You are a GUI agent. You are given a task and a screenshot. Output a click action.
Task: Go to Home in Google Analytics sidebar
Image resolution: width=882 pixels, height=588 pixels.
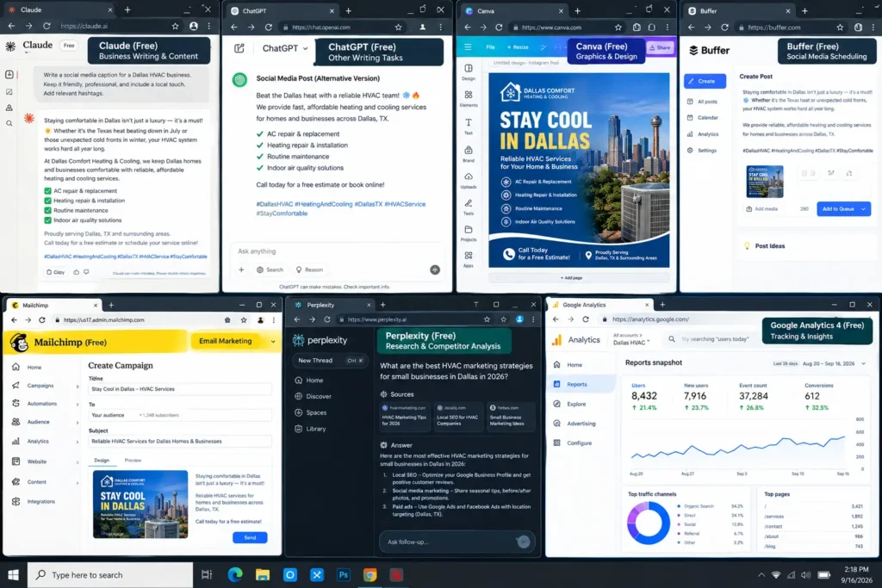568,365
